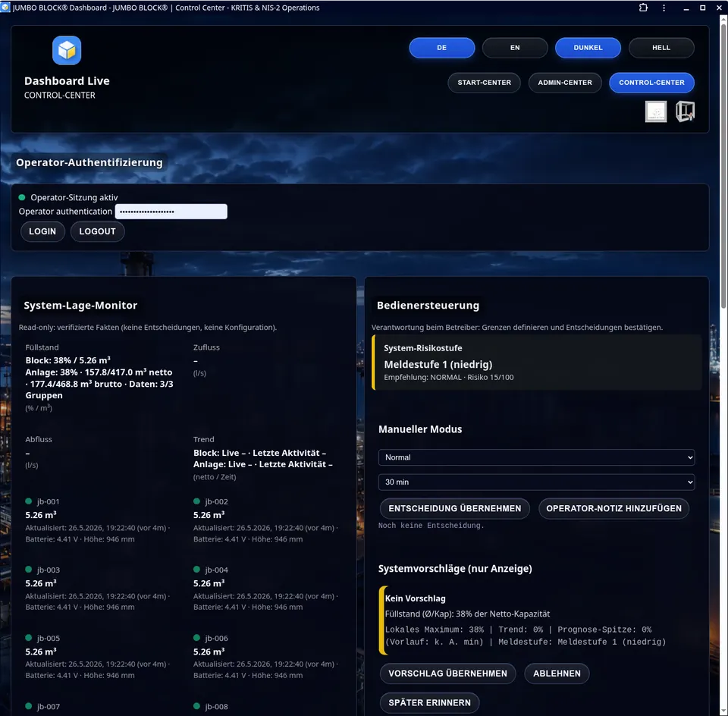Click the LOGIN button
728x716 pixels.
point(42,231)
